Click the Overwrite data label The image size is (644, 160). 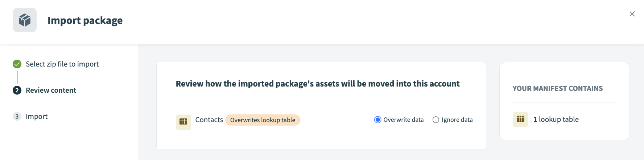point(403,120)
